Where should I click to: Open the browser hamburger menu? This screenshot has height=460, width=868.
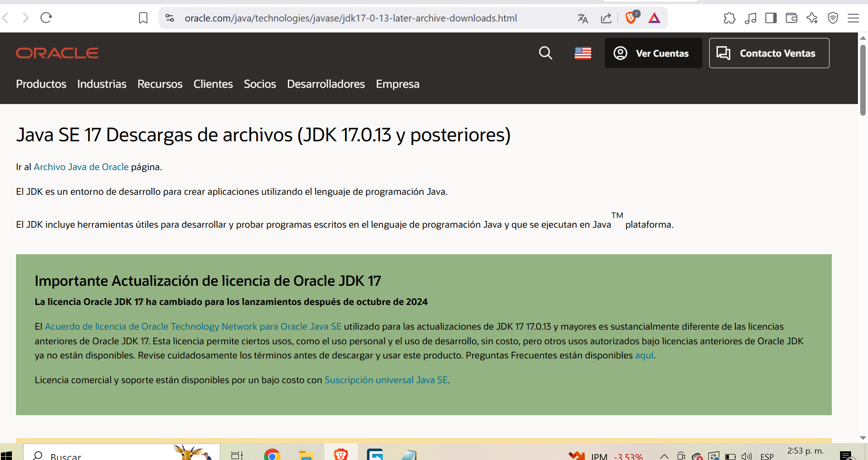(853, 18)
